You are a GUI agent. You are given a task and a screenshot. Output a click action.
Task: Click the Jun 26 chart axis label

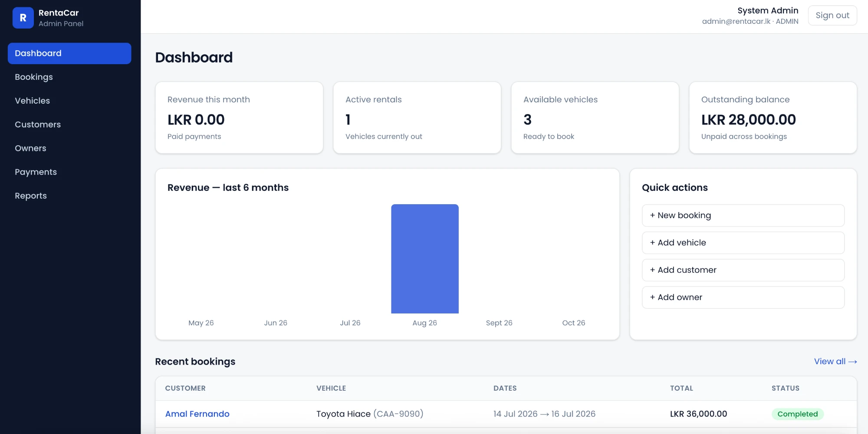point(276,323)
